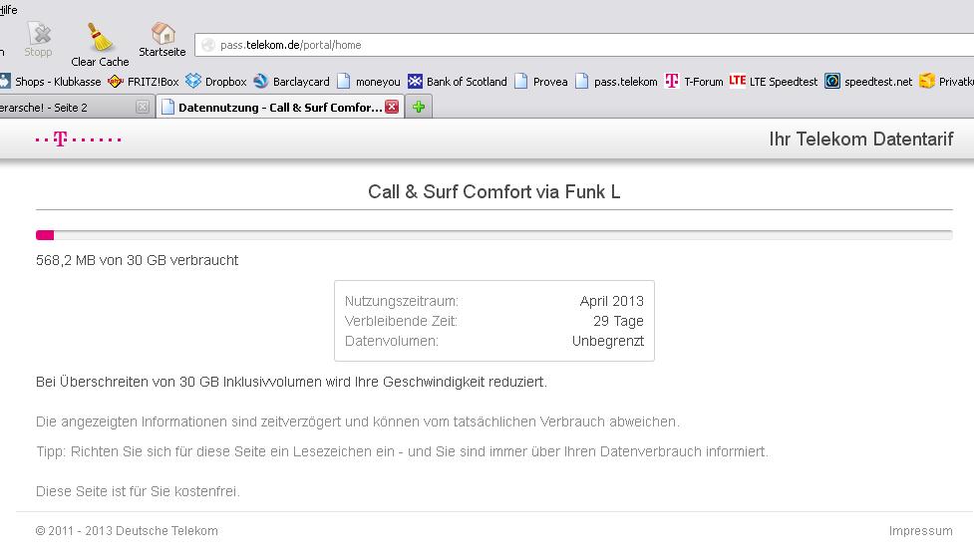
Task: Click the '© 2011 - 2013 Deutsche Telekom' text
Action: click(127, 531)
